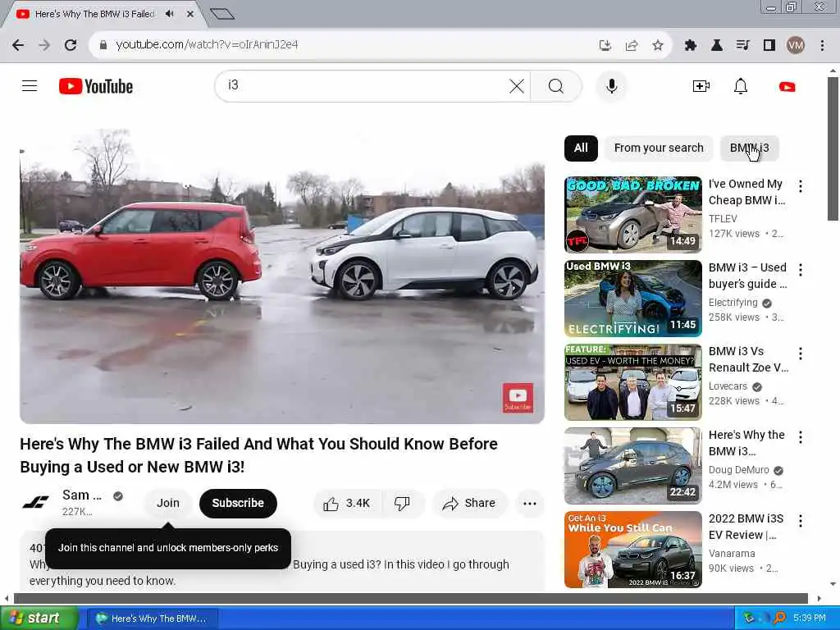Click the Sam channel avatar logo

pyautogui.click(x=35, y=503)
